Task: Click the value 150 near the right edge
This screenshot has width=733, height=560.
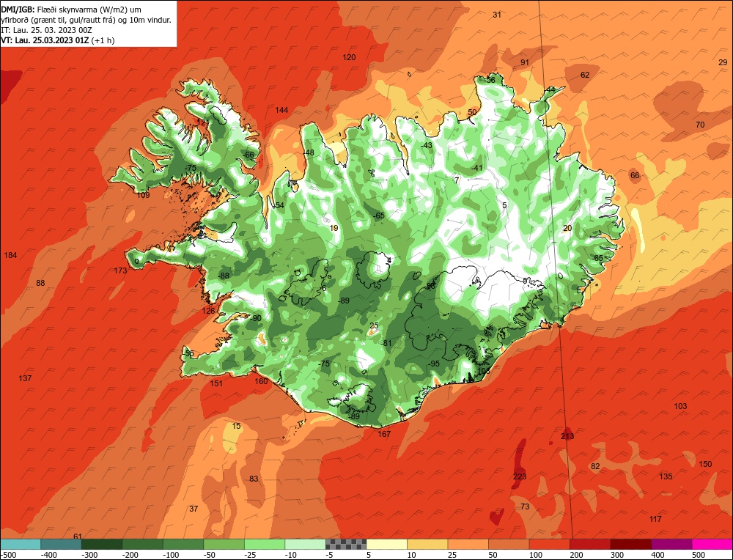Action: [705, 464]
